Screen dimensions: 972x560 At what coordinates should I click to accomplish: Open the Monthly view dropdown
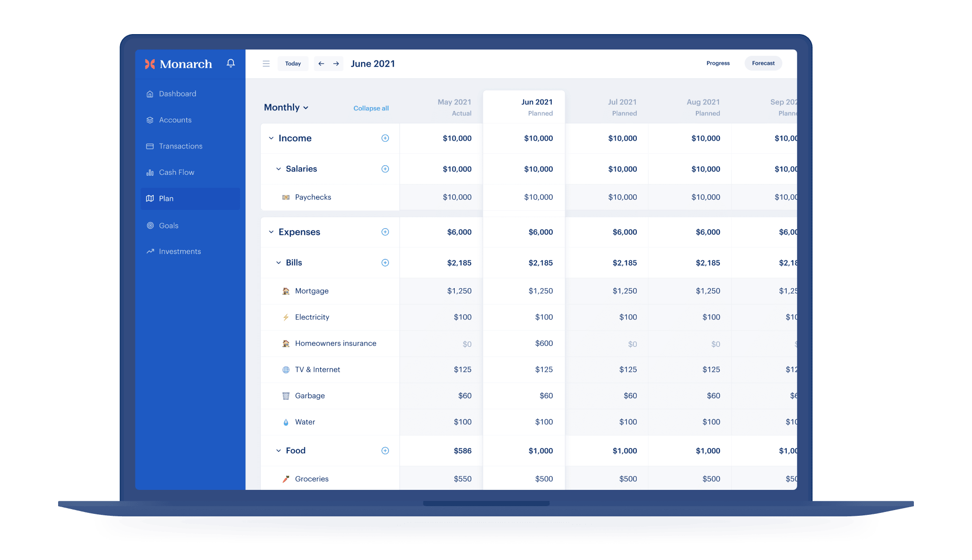[x=286, y=108]
